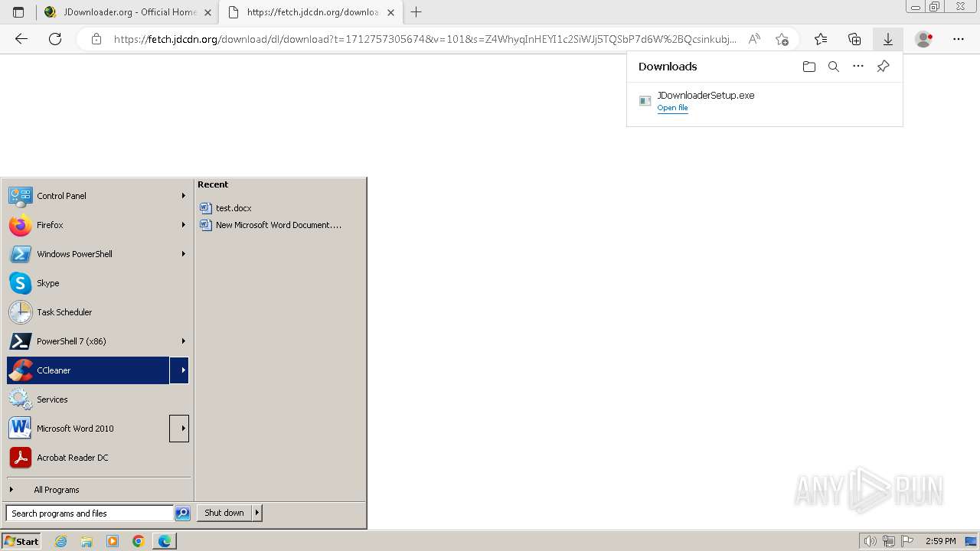Image resolution: width=980 pixels, height=551 pixels.
Task: Click the Shut down button
Action: (x=224, y=513)
